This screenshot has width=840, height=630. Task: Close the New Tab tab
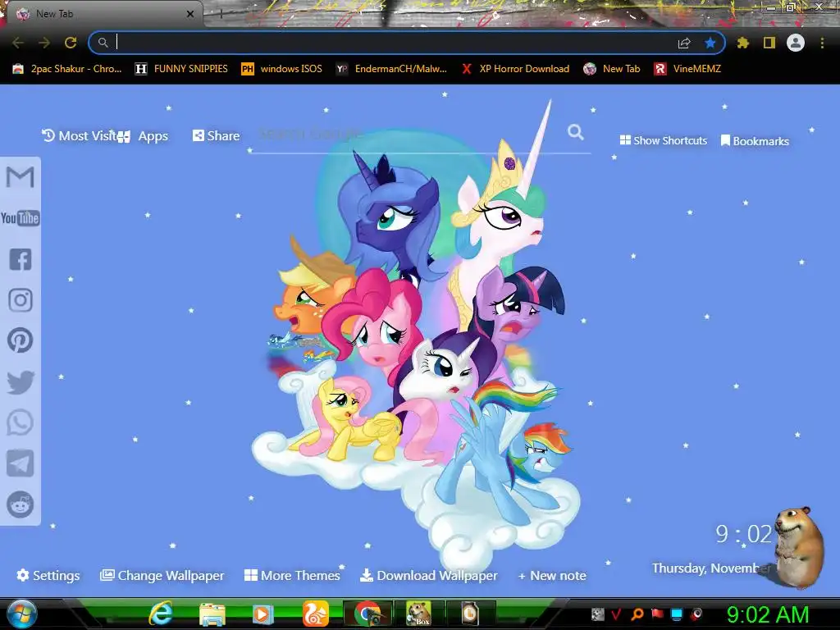[x=190, y=14]
